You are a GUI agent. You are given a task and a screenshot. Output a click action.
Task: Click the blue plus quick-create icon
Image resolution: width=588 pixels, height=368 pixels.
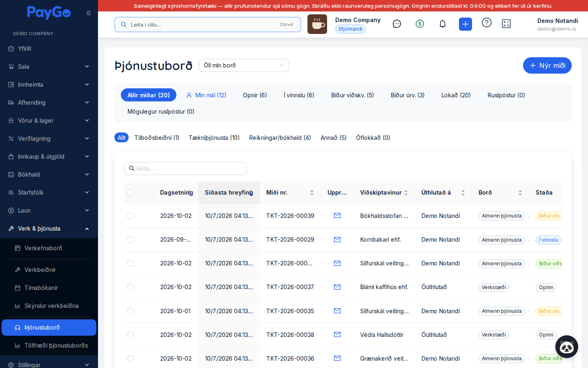465,24
